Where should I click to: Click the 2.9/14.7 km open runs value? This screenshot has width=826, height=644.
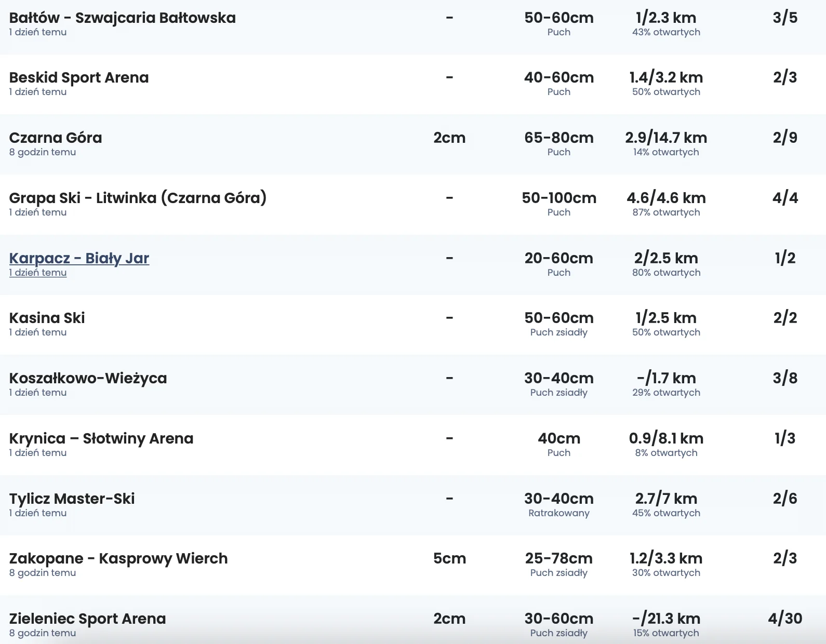coord(666,138)
